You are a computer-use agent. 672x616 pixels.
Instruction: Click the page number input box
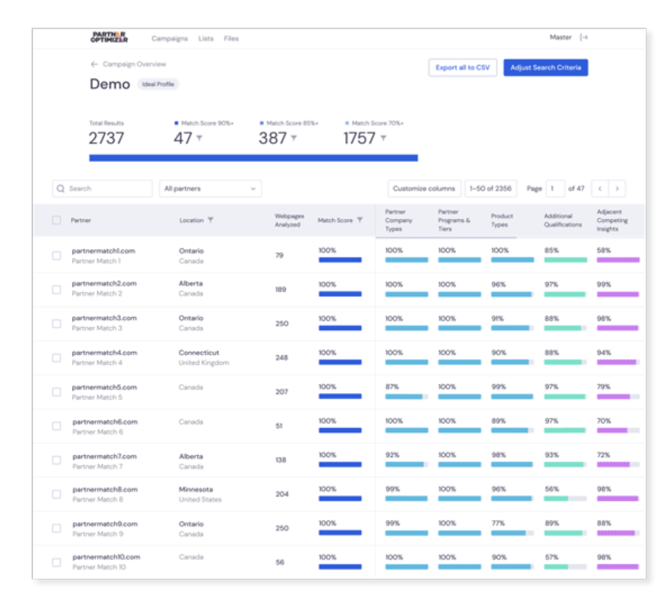555,189
